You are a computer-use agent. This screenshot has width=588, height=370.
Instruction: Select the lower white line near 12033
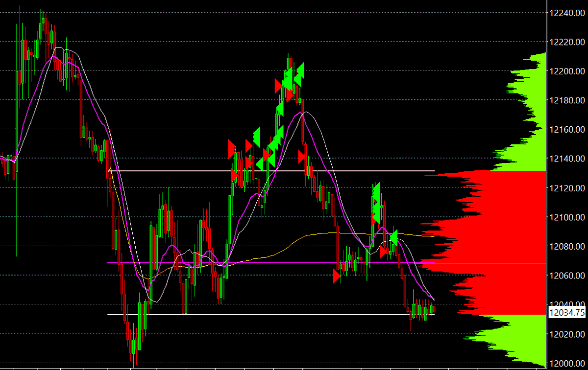click(271, 315)
